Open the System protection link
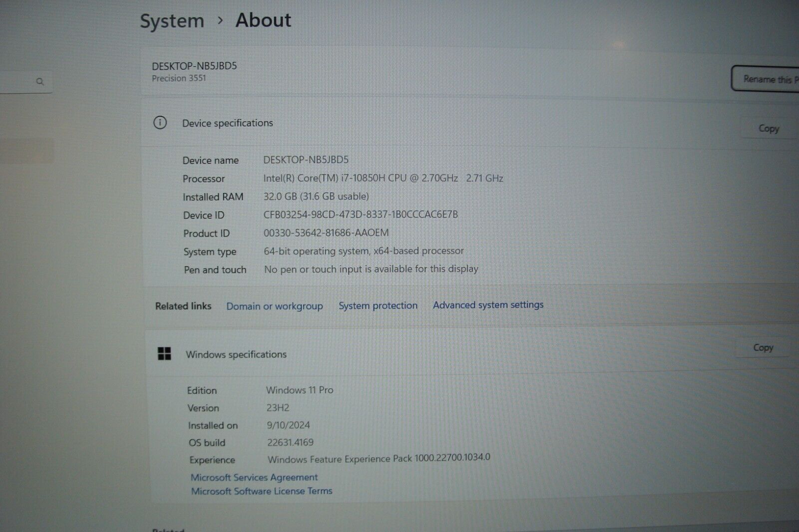This screenshot has height=532, width=799. tap(378, 305)
